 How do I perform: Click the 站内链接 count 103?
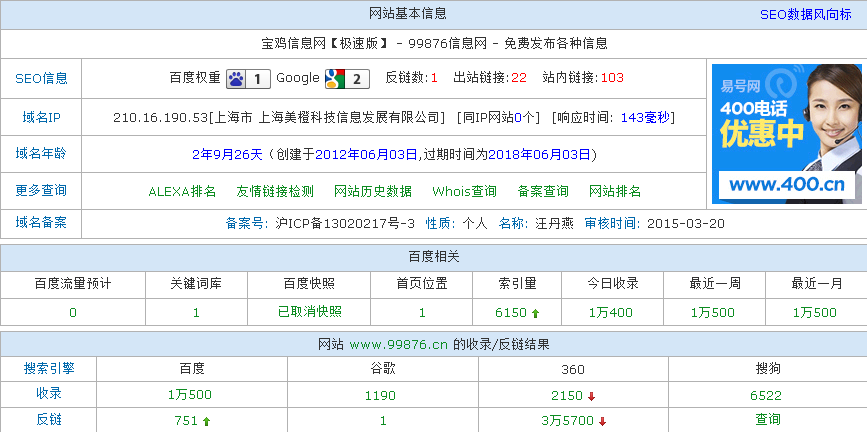pyautogui.click(x=612, y=78)
